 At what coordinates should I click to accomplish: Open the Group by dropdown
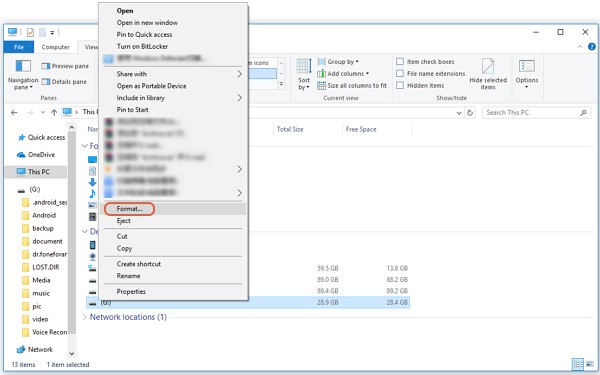[x=338, y=62]
